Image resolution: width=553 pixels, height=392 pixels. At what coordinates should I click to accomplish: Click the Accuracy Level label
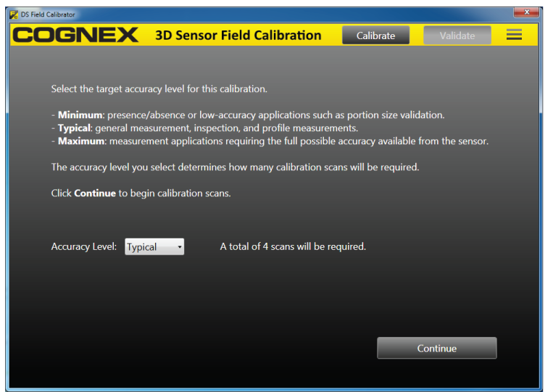coord(83,246)
